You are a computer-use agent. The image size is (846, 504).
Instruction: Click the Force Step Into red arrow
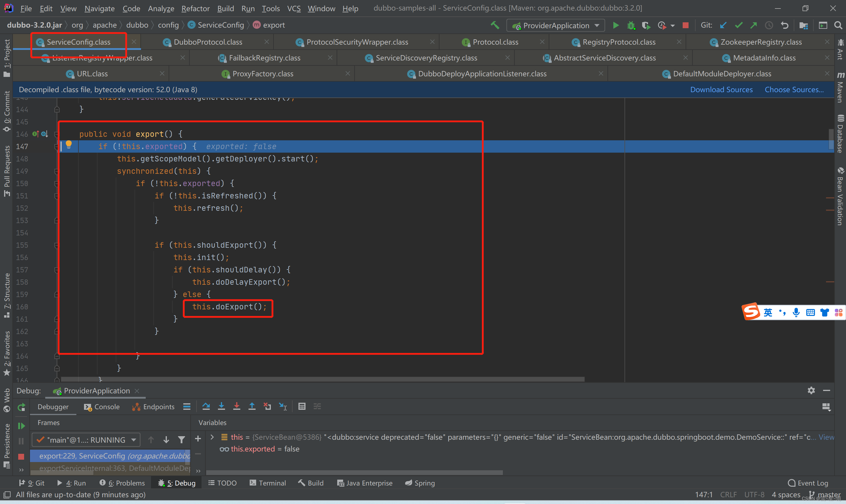tap(236, 406)
